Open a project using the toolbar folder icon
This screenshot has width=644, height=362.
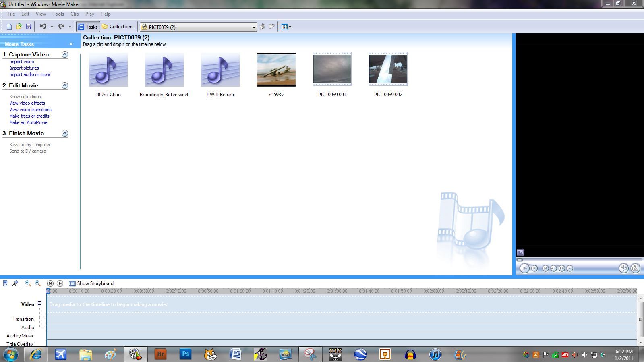click(19, 27)
